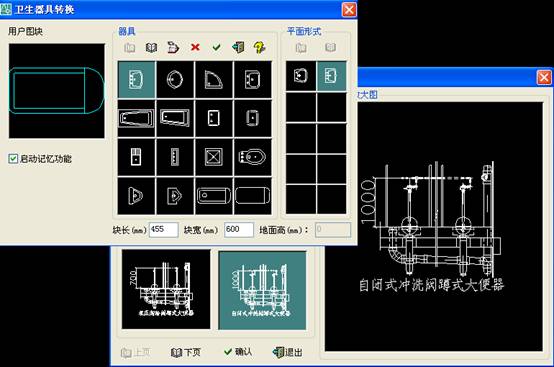Image resolution: width=554 pixels, height=367 pixels.
Task: Select the rounded tub with circle drain thumbnail
Action: coord(214,196)
